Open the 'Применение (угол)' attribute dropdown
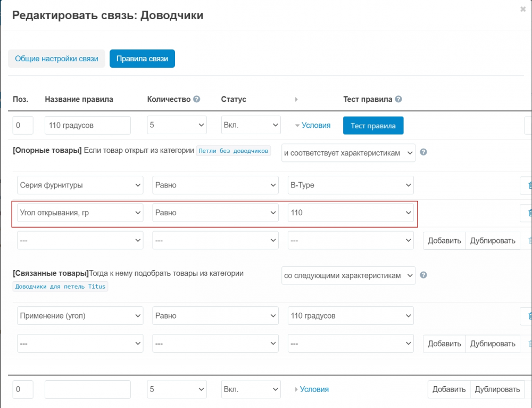The width and height of the screenshot is (532, 408). (80, 316)
